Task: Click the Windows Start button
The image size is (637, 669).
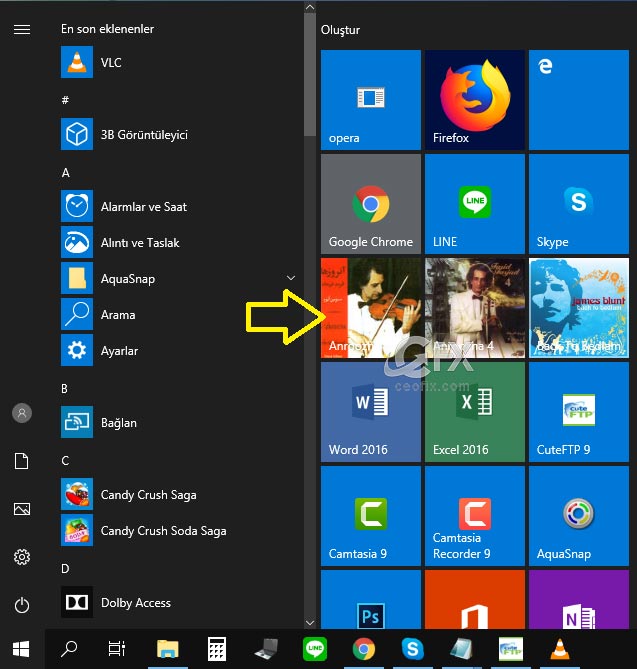Action: [21, 649]
